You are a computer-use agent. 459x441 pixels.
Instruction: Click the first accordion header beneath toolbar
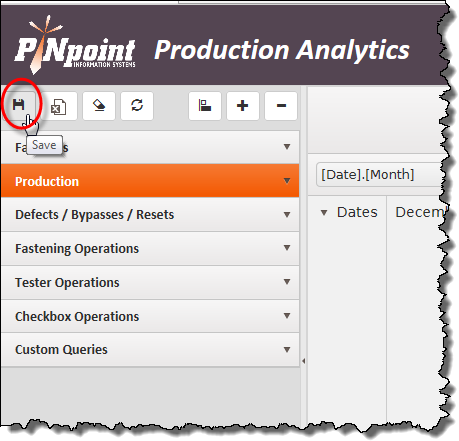[150, 147]
